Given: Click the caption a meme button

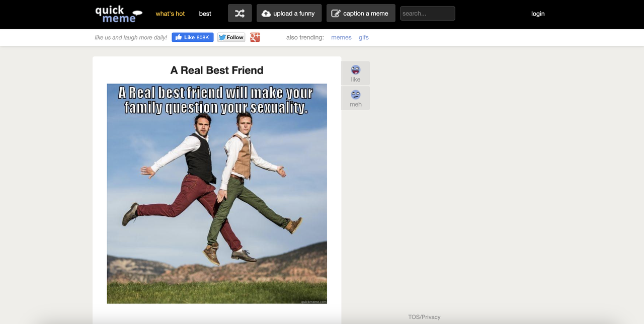Looking at the screenshot, I should (361, 14).
